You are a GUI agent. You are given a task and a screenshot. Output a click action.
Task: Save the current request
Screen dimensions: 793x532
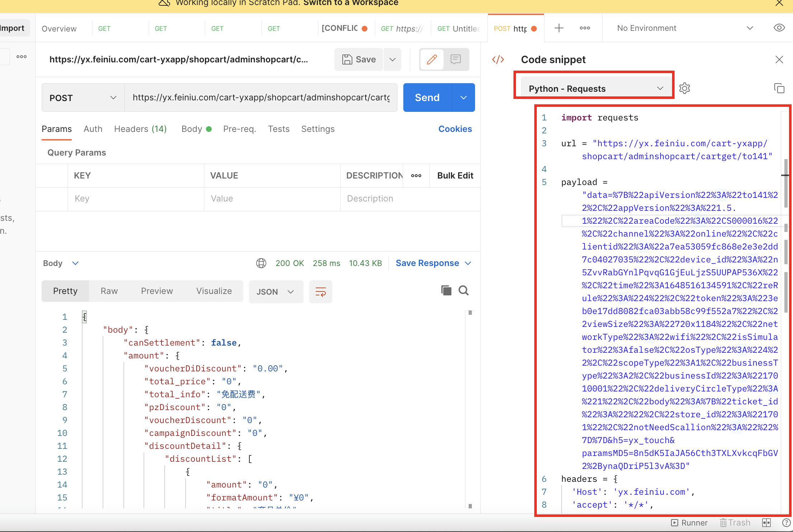coord(359,60)
